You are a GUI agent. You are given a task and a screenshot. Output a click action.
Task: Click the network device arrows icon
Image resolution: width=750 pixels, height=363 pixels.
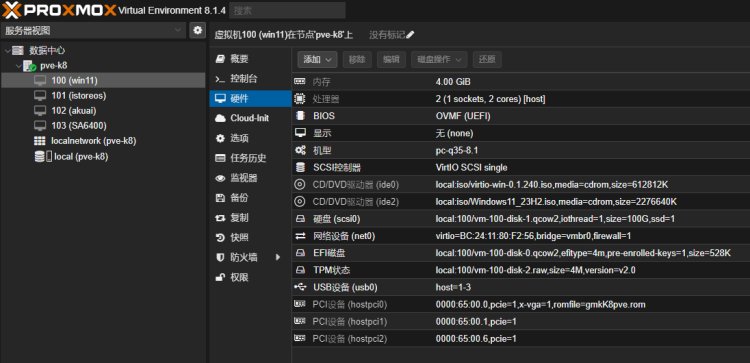(300, 236)
